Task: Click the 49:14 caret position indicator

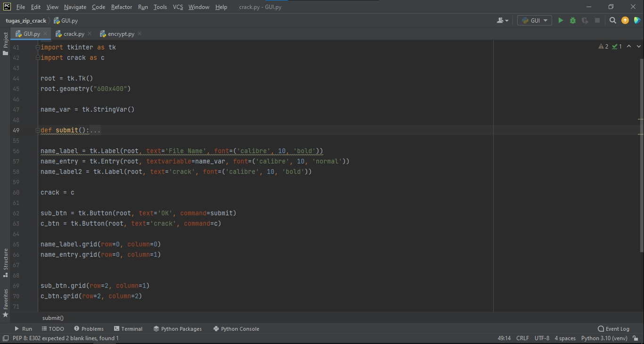Action: coord(504,338)
